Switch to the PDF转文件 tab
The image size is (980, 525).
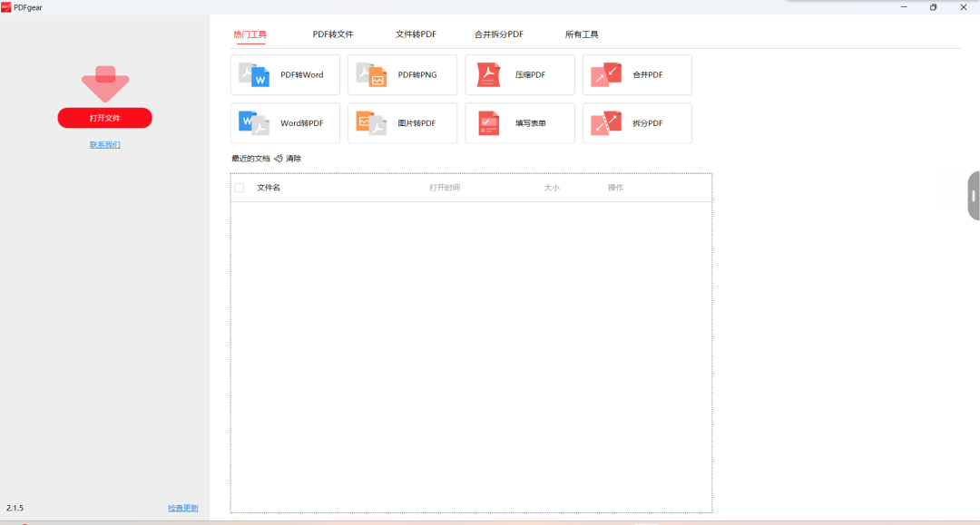click(x=333, y=34)
